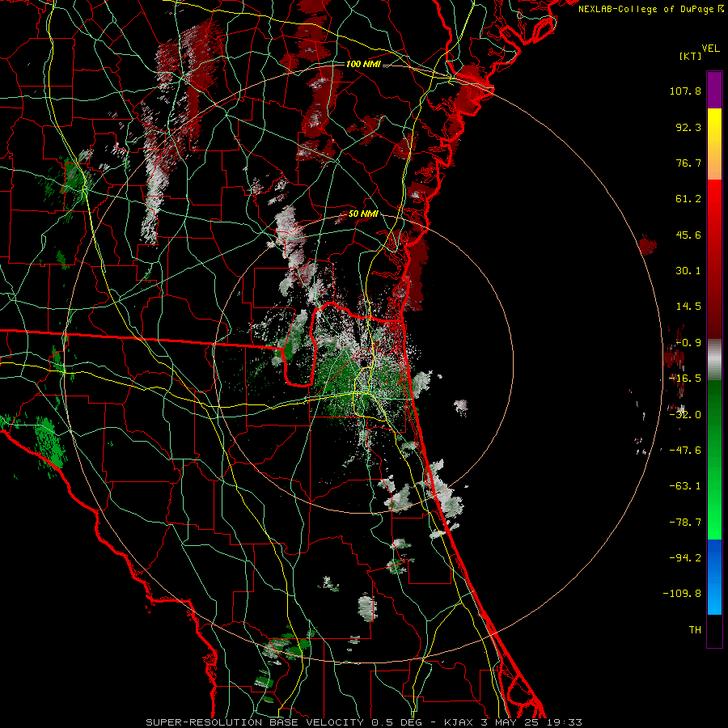Select the 76.7 legend value
Image resolution: width=728 pixels, height=728 pixels.
point(688,163)
